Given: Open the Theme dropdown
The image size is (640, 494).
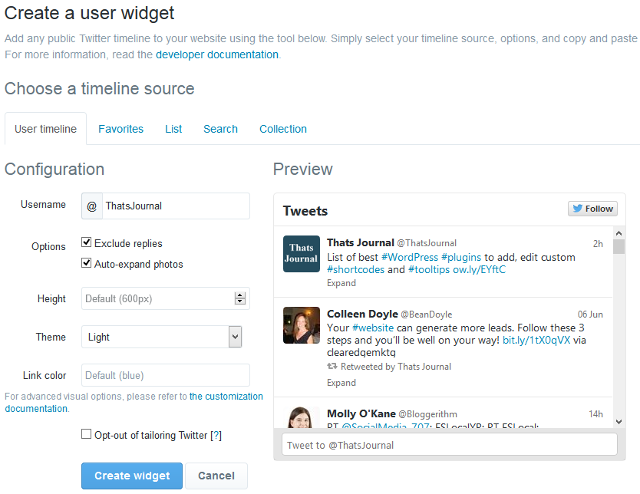Looking at the screenshot, I should click(x=164, y=337).
